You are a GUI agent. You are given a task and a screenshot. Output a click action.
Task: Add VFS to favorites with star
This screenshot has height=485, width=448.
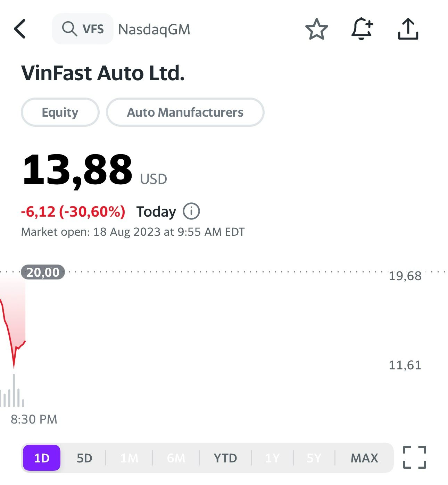[x=316, y=29]
